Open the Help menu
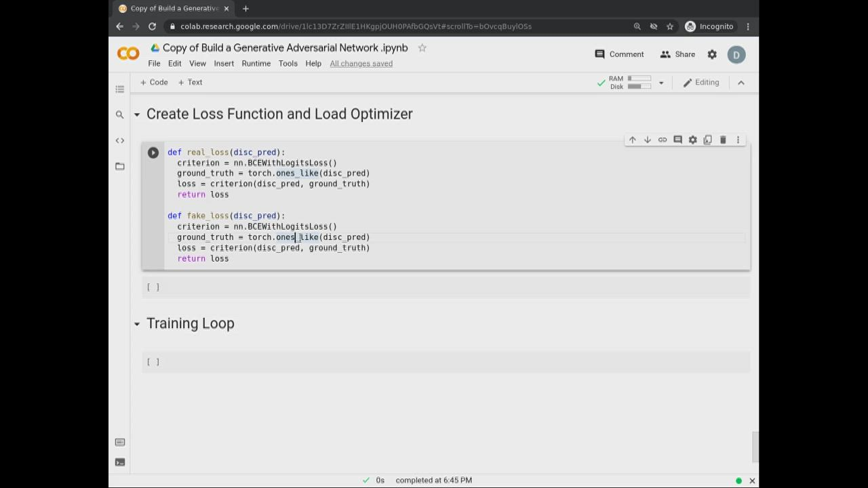The image size is (868, 488). point(313,64)
